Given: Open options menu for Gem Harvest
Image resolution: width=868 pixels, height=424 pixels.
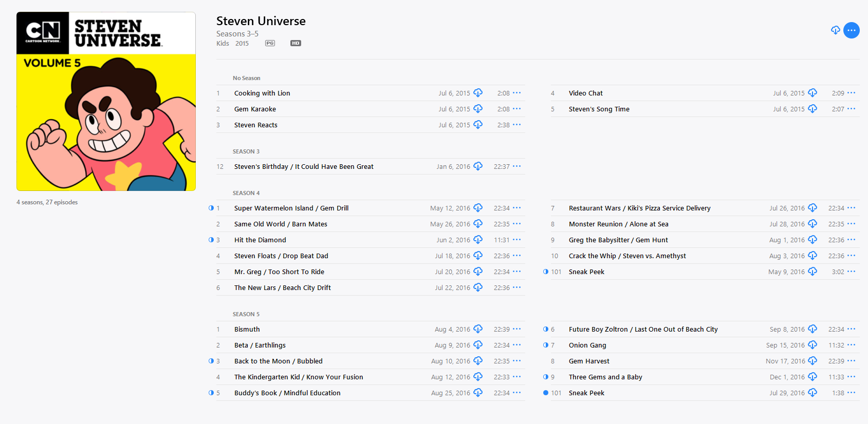Looking at the screenshot, I should [852, 361].
